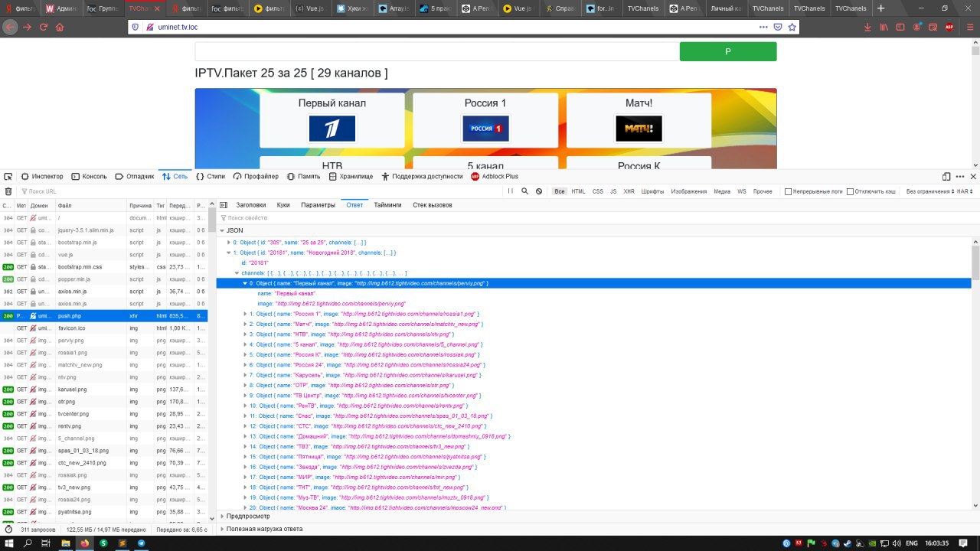This screenshot has height=551, width=980.
Task: Filter requests by All types
Action: click(x=560, y=191)
